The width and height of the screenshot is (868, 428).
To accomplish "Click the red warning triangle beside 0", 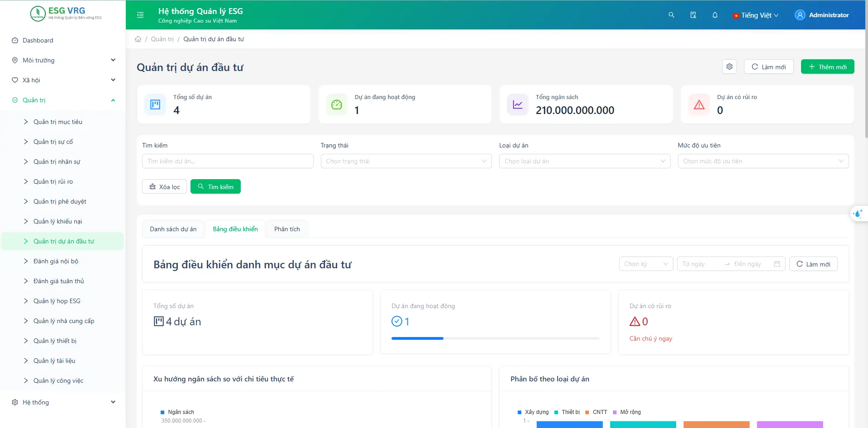I will click(634, 321).
